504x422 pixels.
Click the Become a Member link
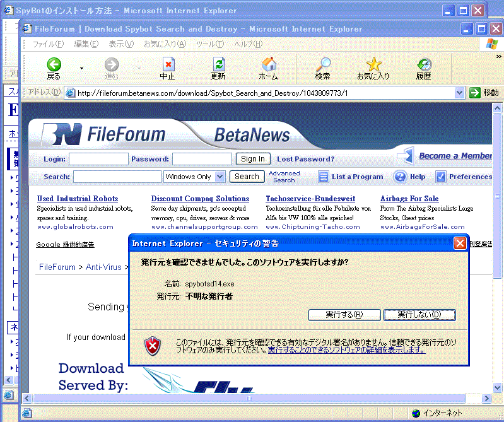[455, 156]
